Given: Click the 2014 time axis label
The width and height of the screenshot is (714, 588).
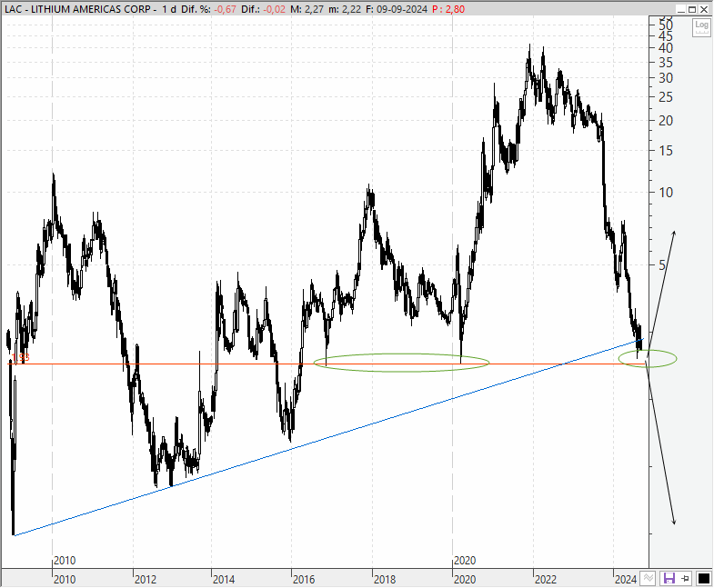Looking at the screenshot, I should click(x=224, y=579).
